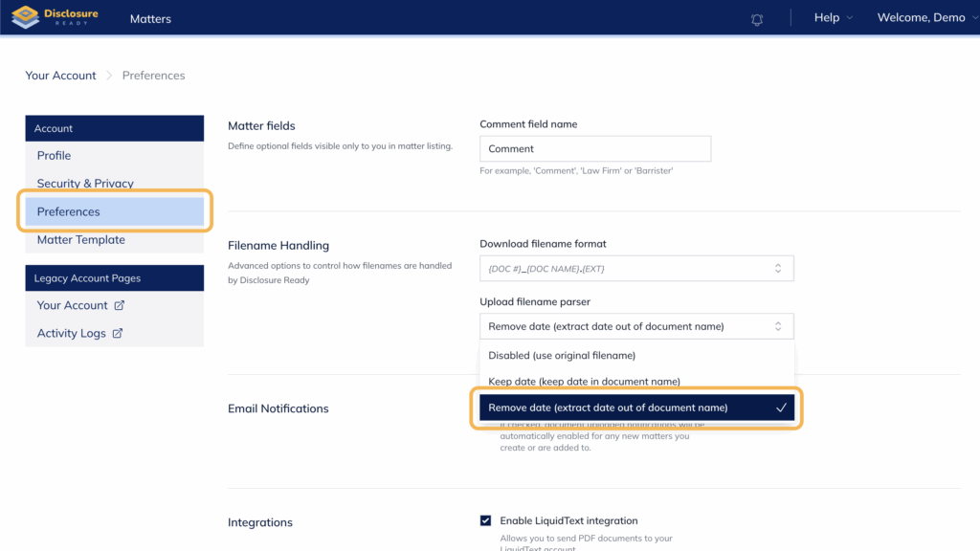
Task: Switch to Matter Template page
Action: [x=81, y=240]
